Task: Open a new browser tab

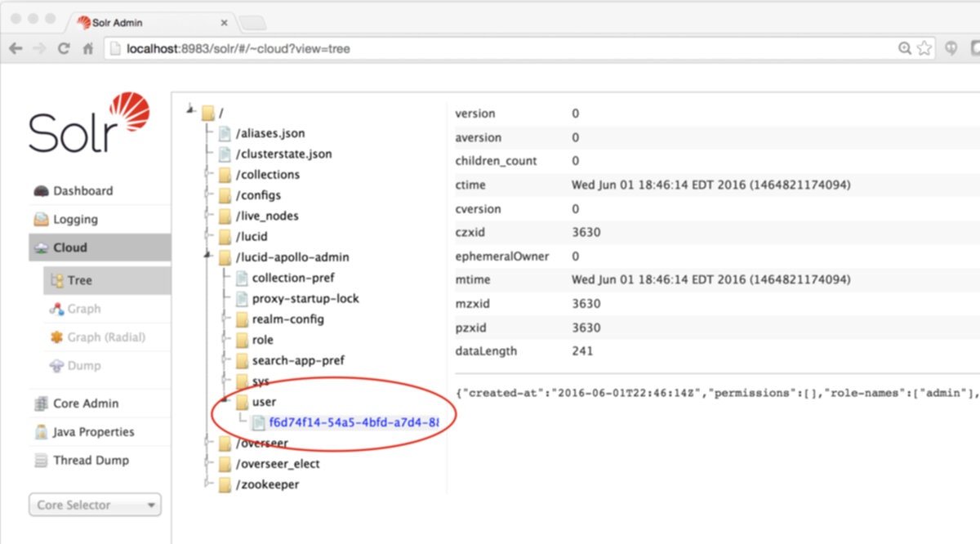Action: [253, 22]
